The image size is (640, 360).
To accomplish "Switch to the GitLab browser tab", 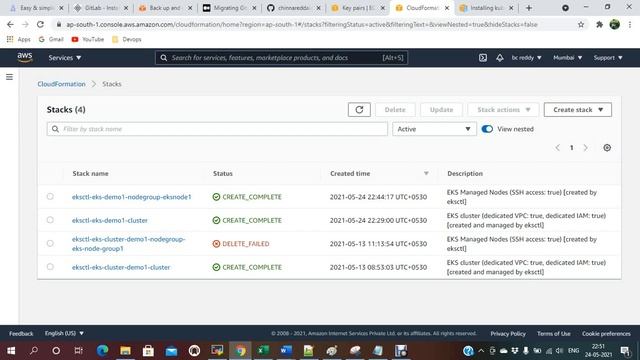I will tap(100, 8).
